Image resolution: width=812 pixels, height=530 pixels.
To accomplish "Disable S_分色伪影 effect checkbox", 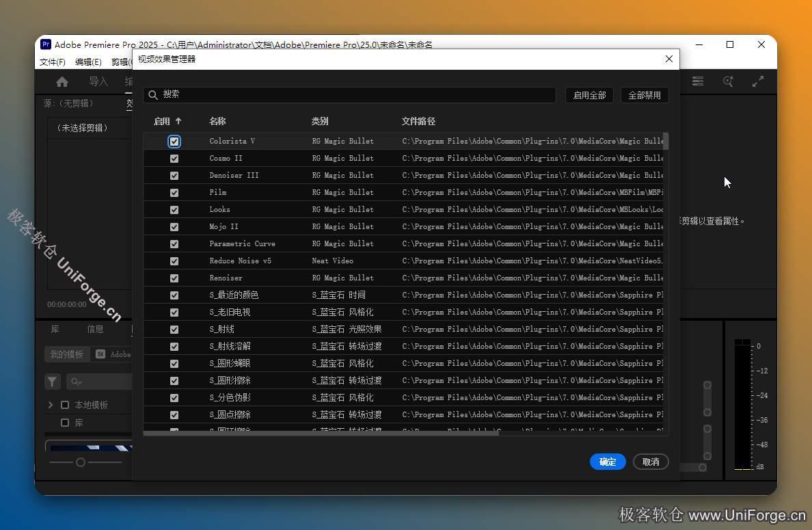I will 174,398.
